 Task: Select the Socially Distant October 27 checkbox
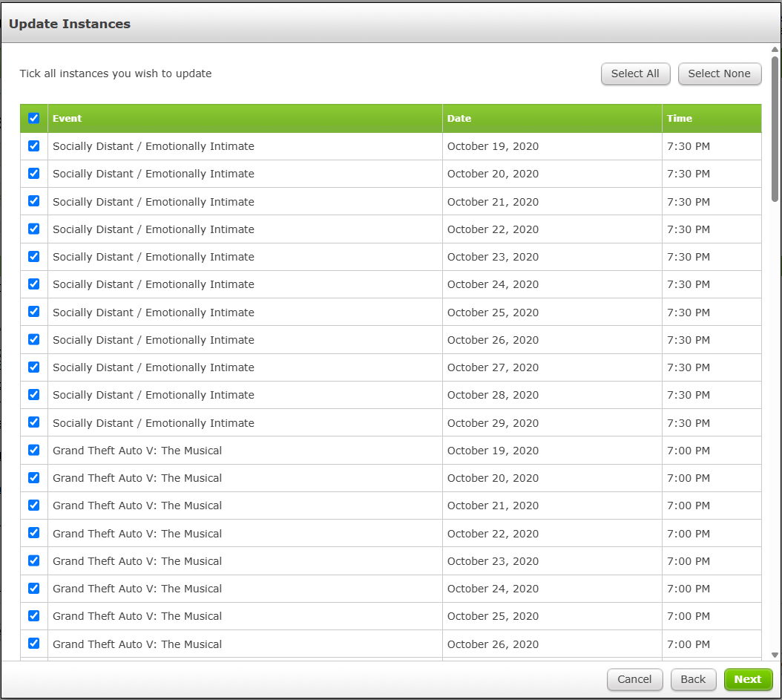[x=33, y=367]
